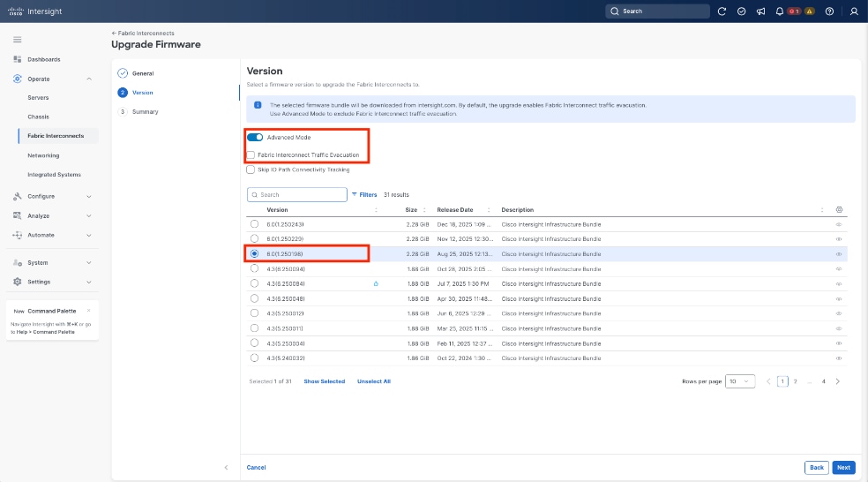Expand the Analyze section chevron
868x482 pixels.
click(x=88, y=216)
